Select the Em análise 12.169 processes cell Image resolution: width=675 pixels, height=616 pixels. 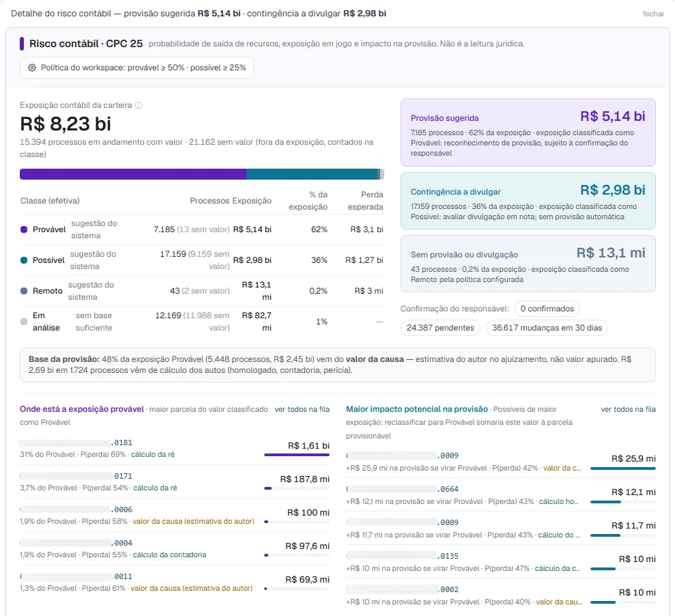point(192,322)
